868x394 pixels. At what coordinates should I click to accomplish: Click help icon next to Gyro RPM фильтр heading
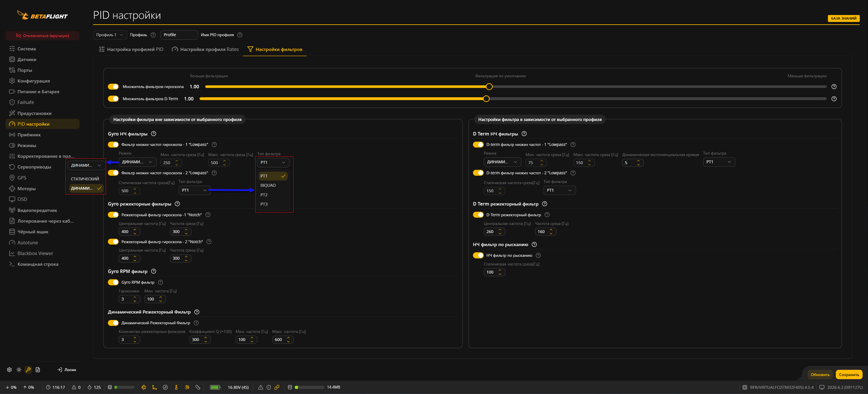click(154, 271)
